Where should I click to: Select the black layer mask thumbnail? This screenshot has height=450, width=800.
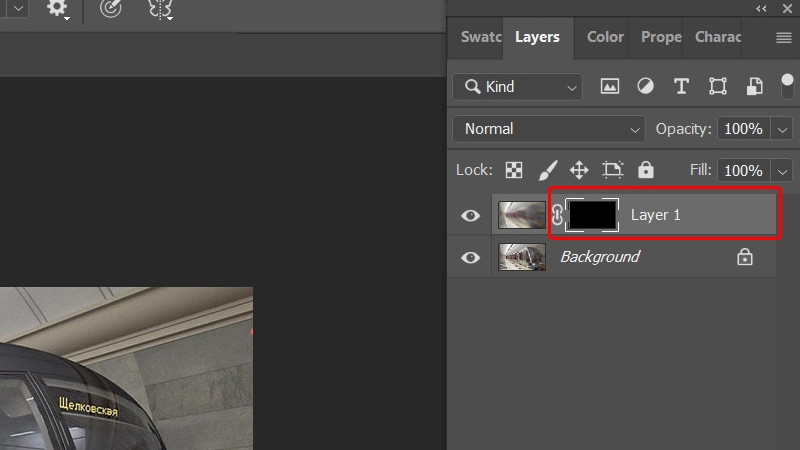[x=592, y=215]
